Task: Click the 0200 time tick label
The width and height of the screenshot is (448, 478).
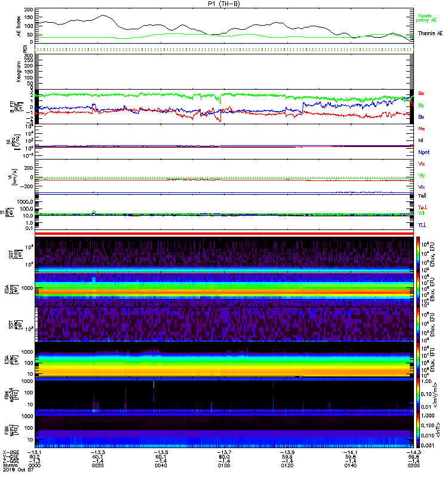Action: coord(413,466)
